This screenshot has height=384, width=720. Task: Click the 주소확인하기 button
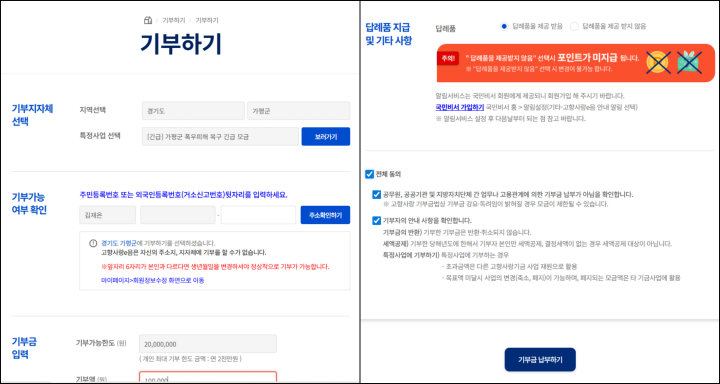click(325, 215)
